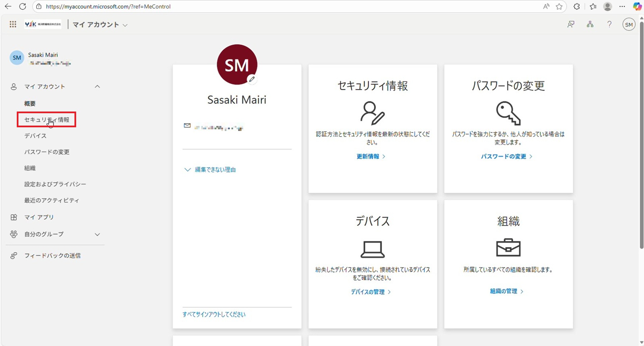Click the help question mark icon
Image resolution: width=644 pixels, height=346 pixels.
pos(609,24)
